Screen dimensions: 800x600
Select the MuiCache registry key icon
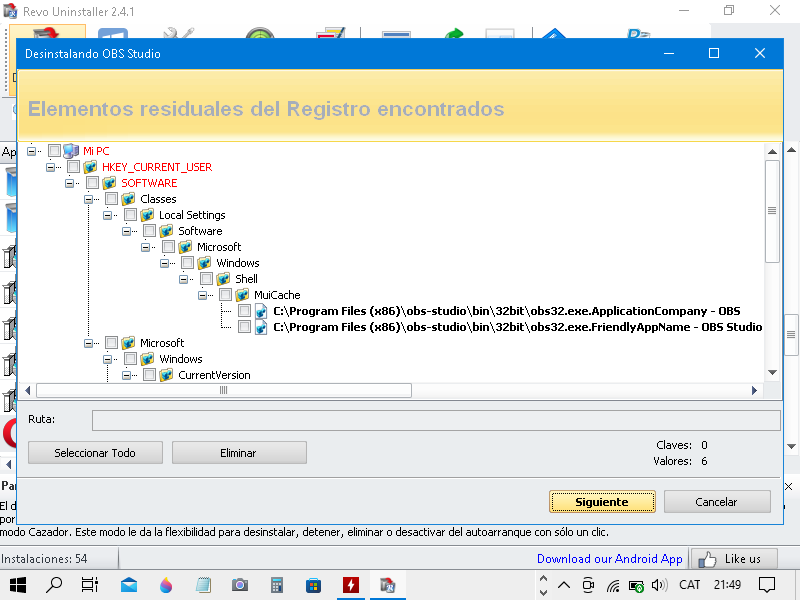(242, 295)
